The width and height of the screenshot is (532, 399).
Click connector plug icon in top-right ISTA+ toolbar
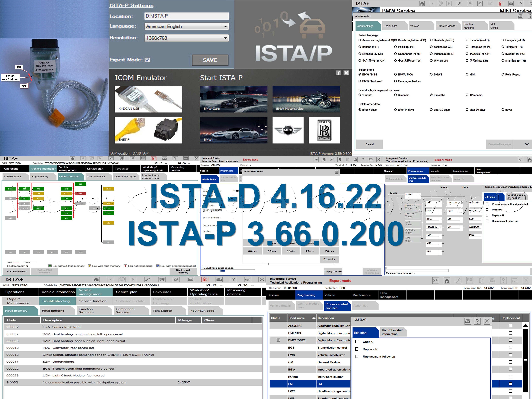pos(480,4)
